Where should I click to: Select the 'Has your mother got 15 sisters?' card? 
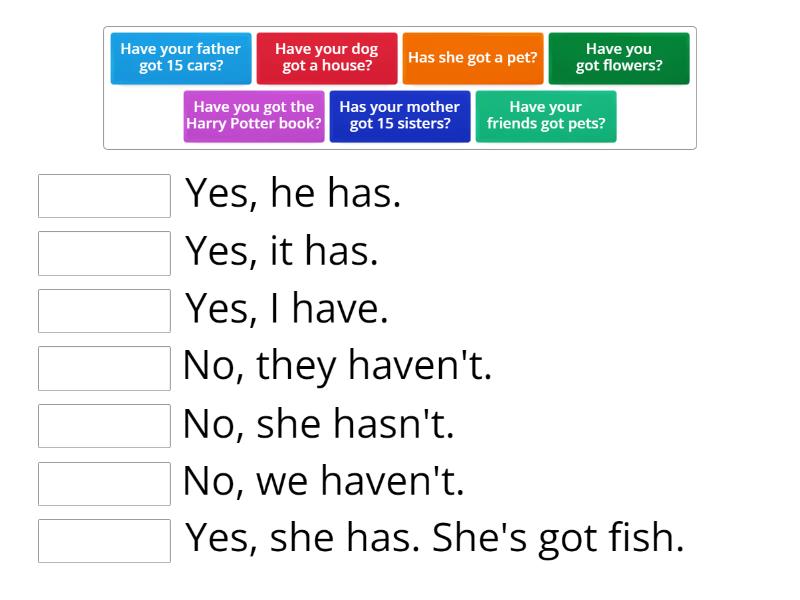pyautogui.click(x=400, y=116)
